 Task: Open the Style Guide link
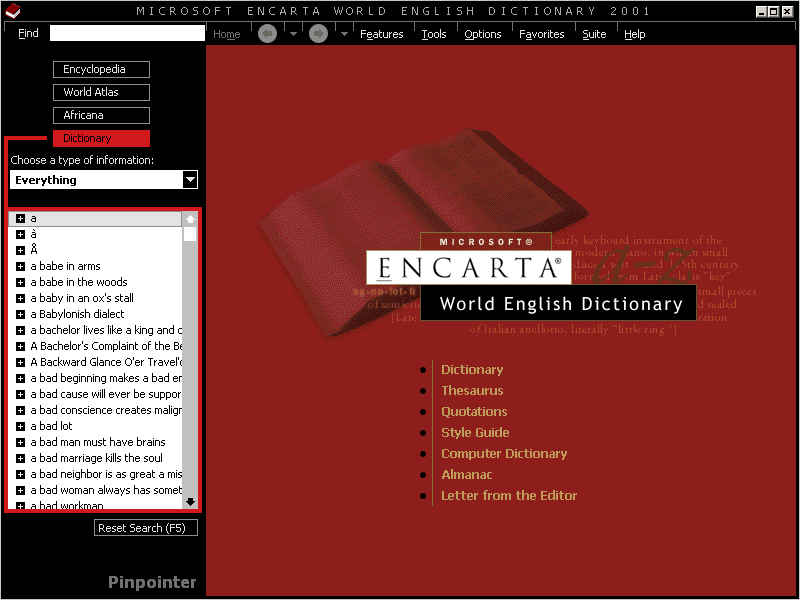click(475, 433)
